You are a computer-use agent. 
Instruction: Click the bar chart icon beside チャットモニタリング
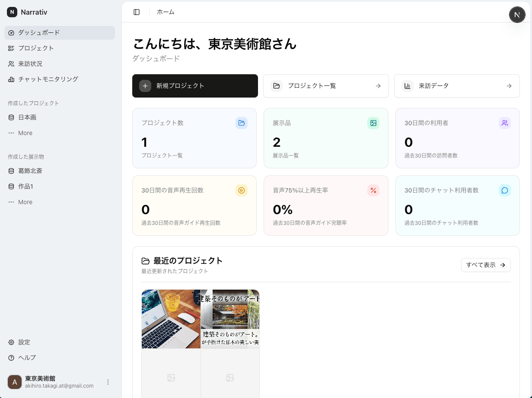click(x=11, y=79)
